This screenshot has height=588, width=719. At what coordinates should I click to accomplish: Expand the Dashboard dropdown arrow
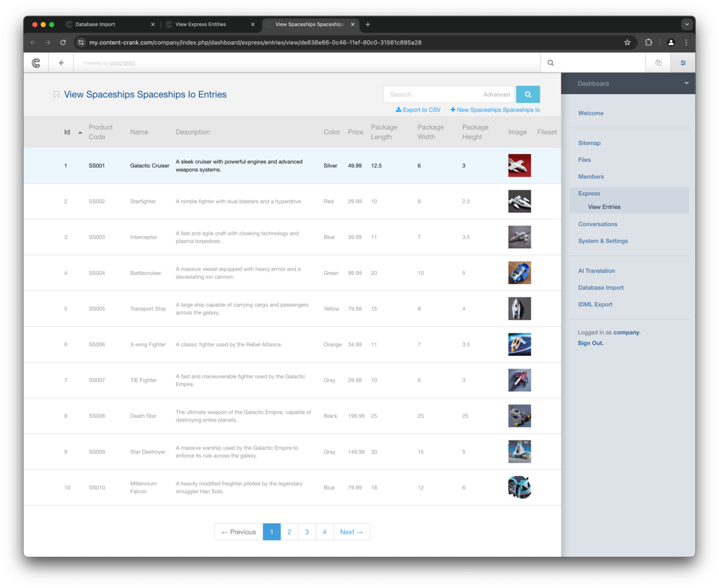click(x=687, y=83)
